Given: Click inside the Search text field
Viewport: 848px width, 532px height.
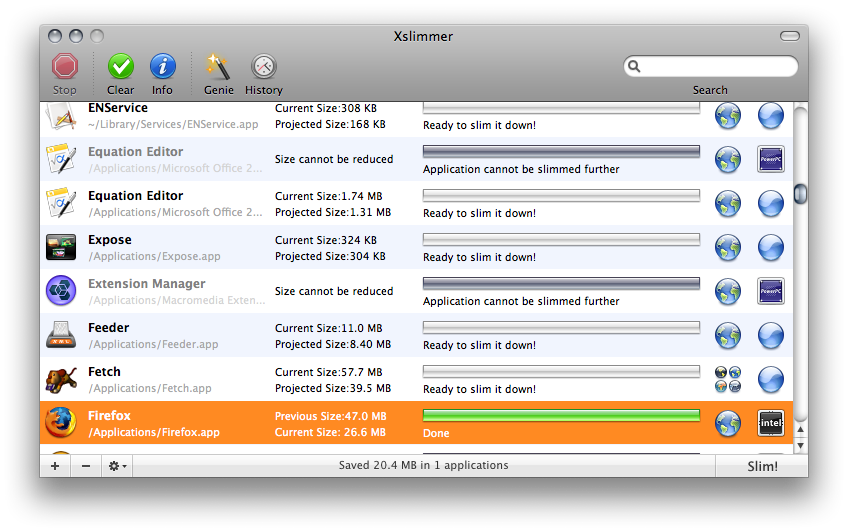Looking at the screenshot, I should (x=711, y=66).
